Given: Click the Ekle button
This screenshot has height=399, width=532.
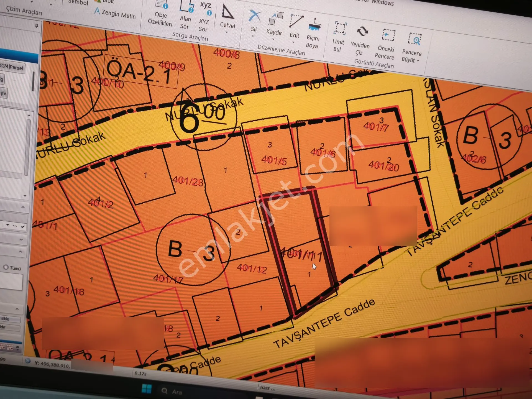Looking at the screenshot, I should click(10, 319).
